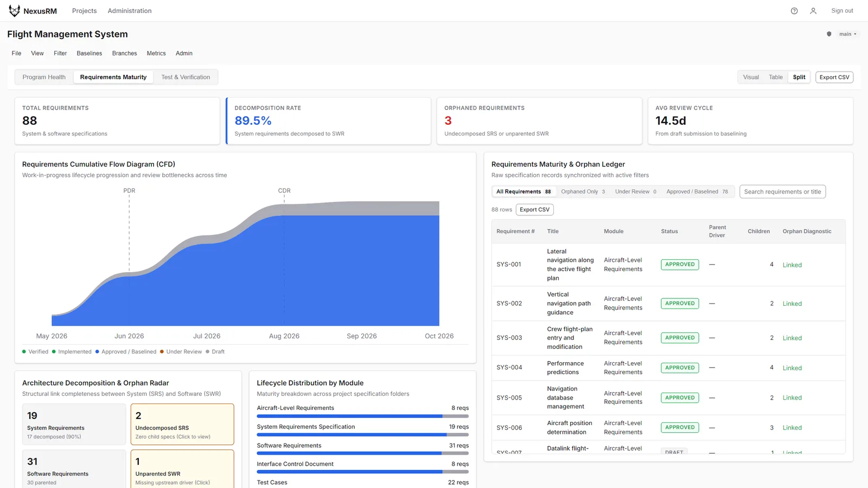Switch to the Program Health tab
868x488 pixels.
(x=44, y=77)
